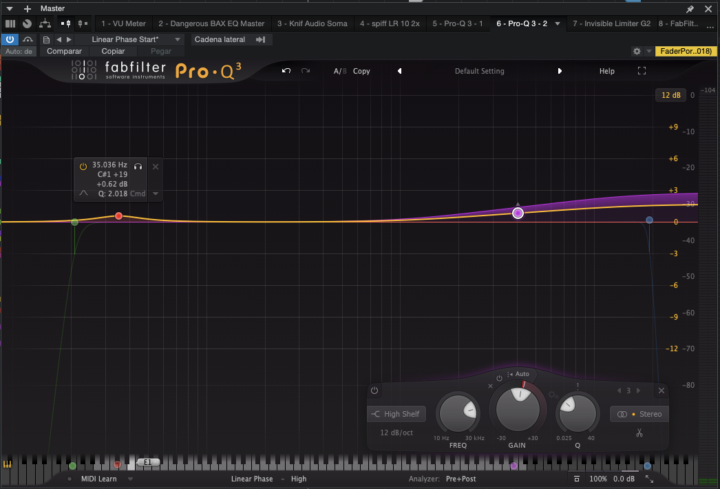Expand band tooltip options arrow
Image resolution: width=720 pixels, height=489 pixels.
pyautogui.click(x=156, y=194)
